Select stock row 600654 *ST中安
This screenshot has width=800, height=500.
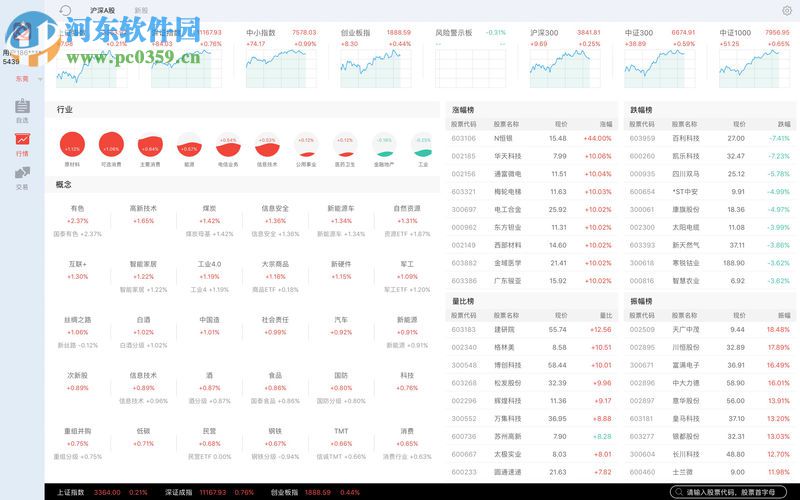point(710,192)
